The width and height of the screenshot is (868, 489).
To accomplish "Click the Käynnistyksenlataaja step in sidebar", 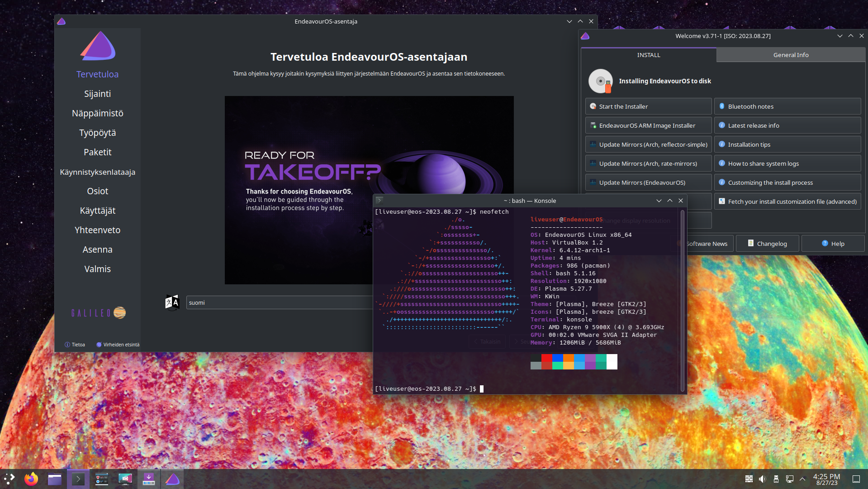I will click(x=97, y=172).
